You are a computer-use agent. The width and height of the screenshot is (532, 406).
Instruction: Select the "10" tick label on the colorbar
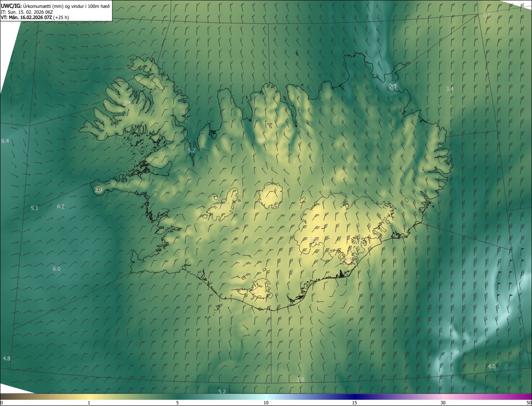(x=266, y=403)
